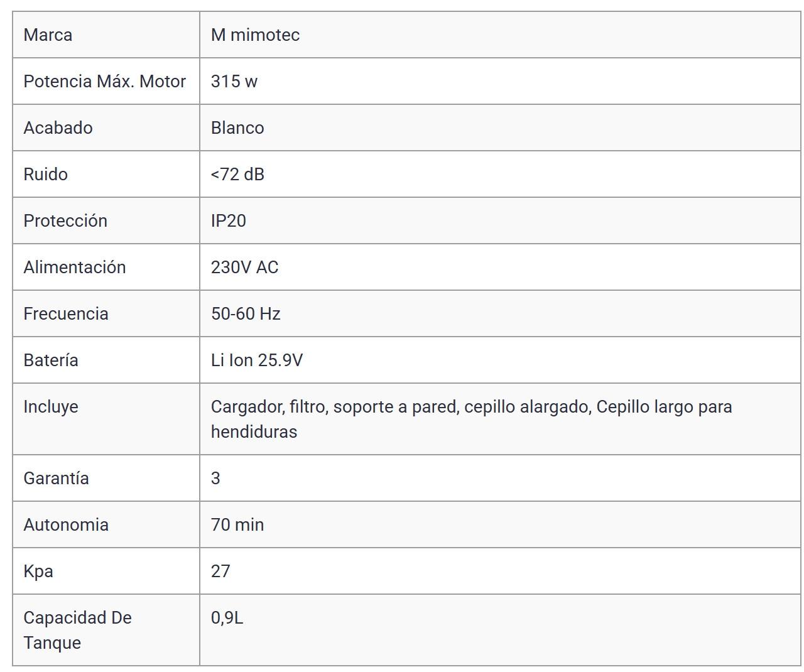Click the 70 min Autonomia value
This screenshot has width=804, height=672.
(237, 524)
